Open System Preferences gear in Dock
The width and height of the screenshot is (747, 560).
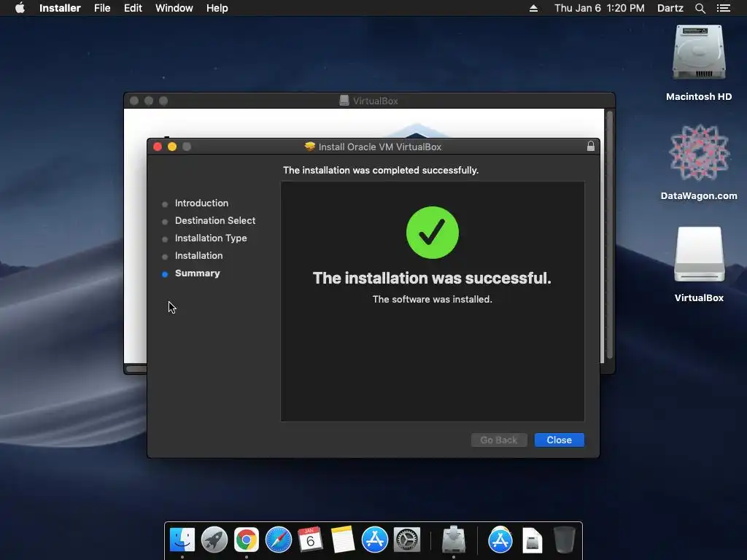click(407, 540)
